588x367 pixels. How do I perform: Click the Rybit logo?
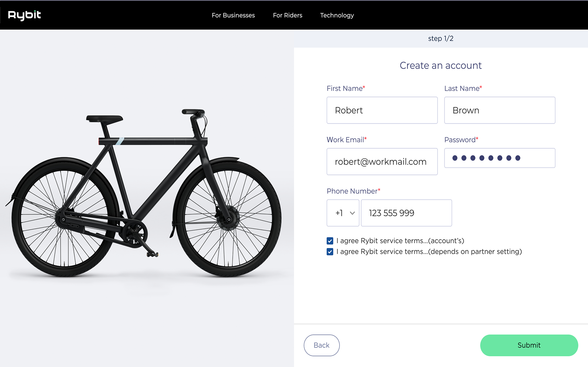[x=24, y=15]
